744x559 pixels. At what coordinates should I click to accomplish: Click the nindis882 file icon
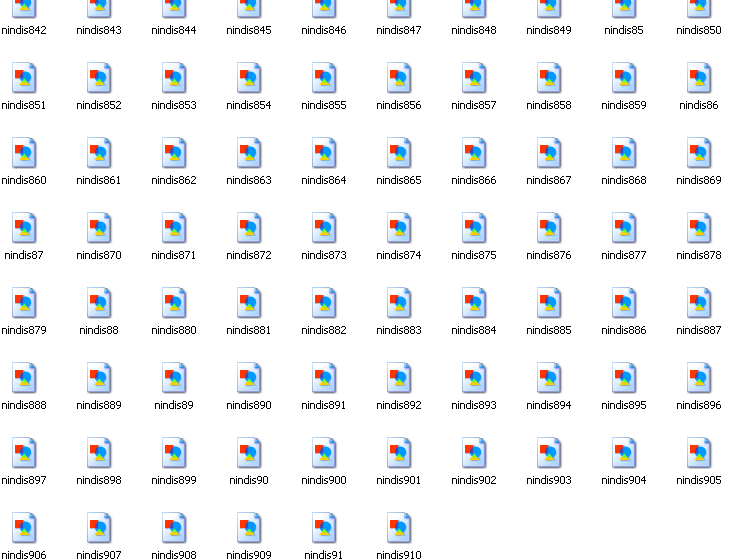click(x=324, y=303)
